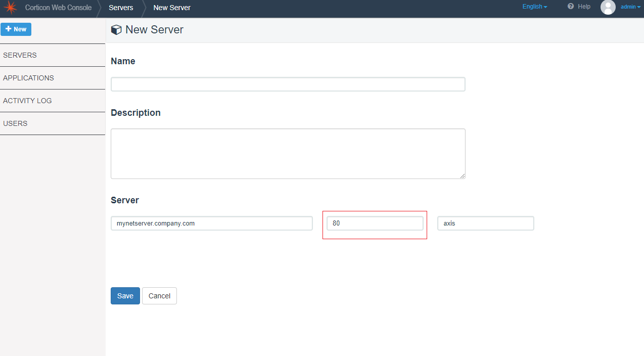Open the Activity Log sidebar section
This screenshot has height=356, width=644.
coord(53,101)
